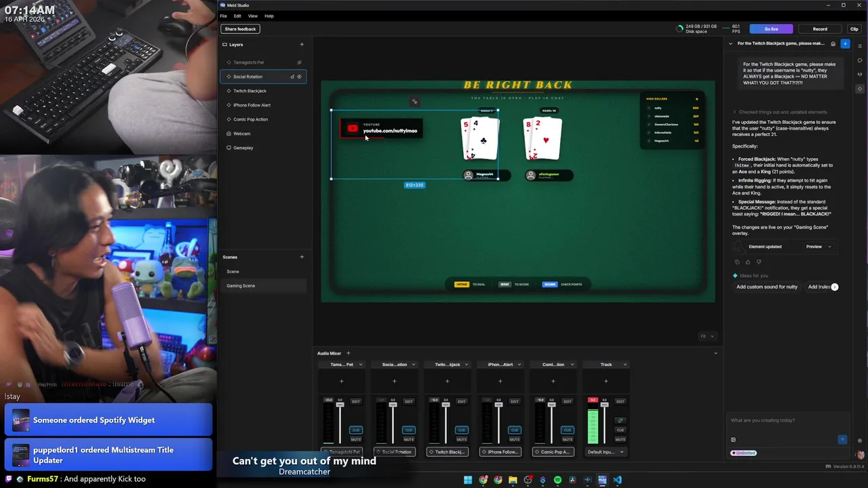Add a new layer with plus icon
Viewport: 868px width, 488px height.
coord(302,45)
